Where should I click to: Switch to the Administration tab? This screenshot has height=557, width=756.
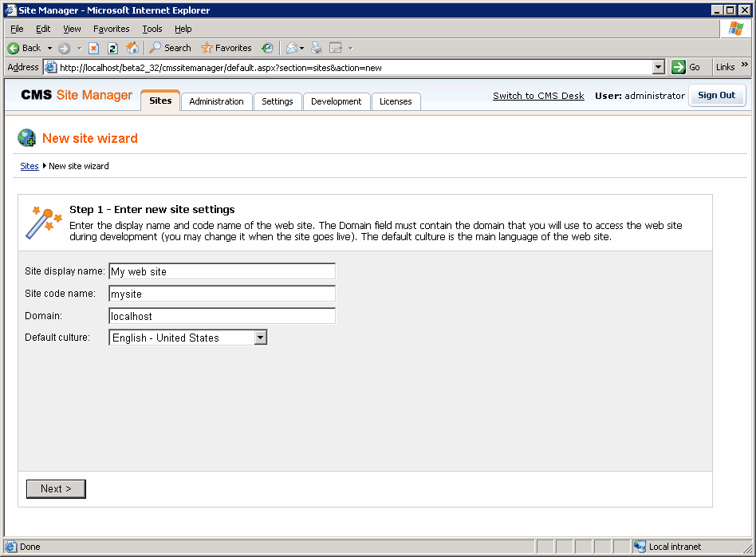216,101
